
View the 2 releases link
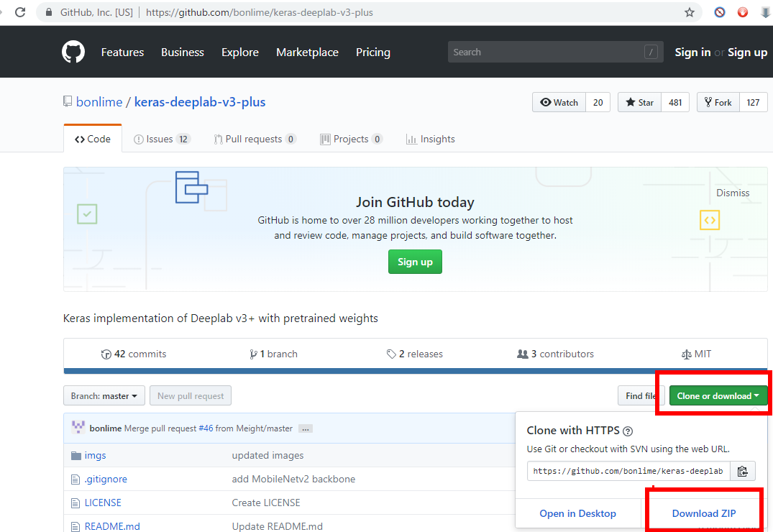pos(415,354)
